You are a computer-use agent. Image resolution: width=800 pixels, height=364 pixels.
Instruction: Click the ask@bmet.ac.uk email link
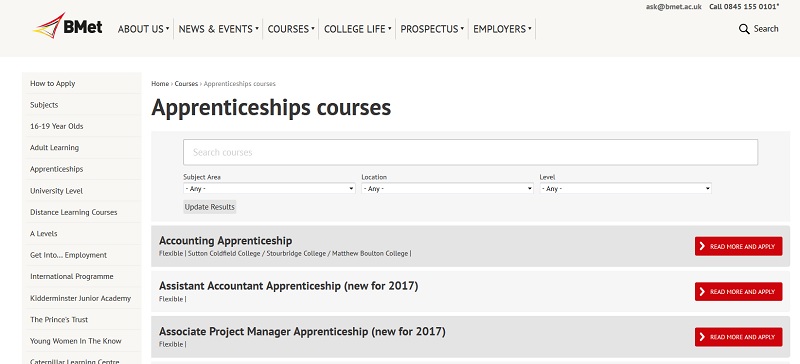[x=673, y=7]
